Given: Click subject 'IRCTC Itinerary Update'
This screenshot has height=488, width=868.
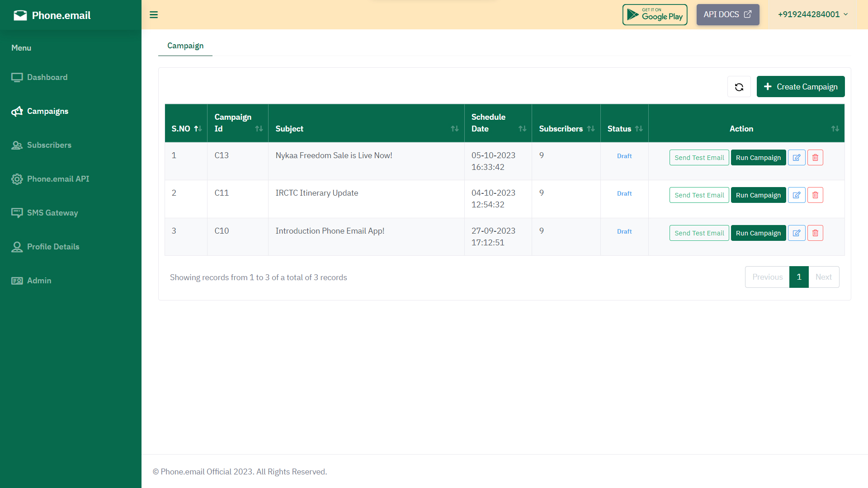Looking at the screenshot, I should point(316,193).
